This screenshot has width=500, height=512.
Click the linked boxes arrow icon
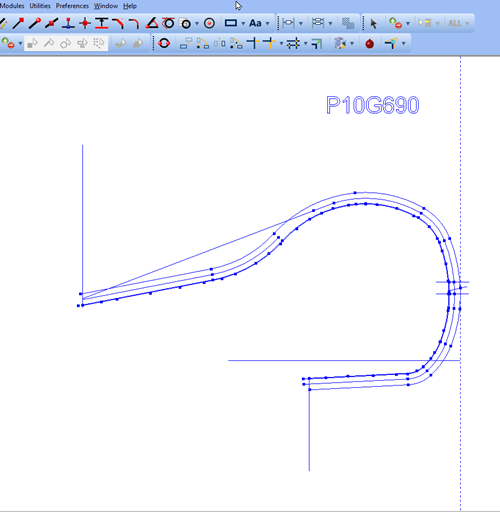186,43
